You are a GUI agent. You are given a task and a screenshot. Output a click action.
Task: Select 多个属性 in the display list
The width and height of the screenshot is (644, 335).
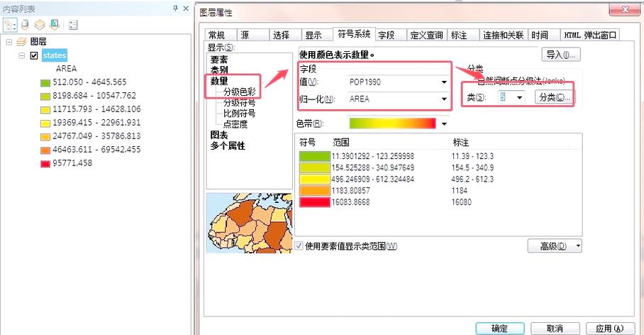228,145
